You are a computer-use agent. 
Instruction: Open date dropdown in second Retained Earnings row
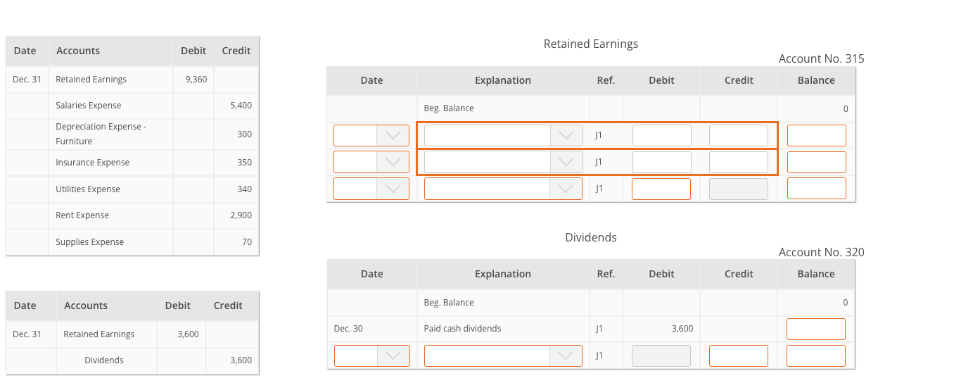pyautogui.click(x=371, y=162)
